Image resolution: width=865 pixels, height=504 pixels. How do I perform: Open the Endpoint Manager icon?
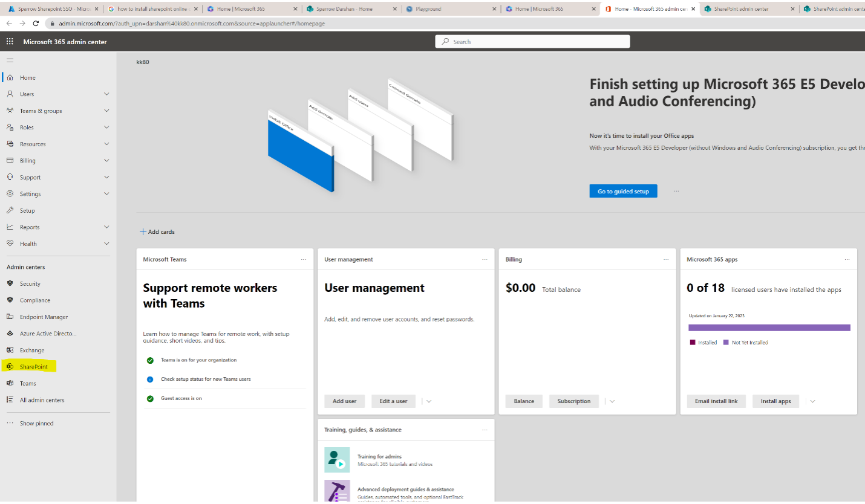click(10, 317)
